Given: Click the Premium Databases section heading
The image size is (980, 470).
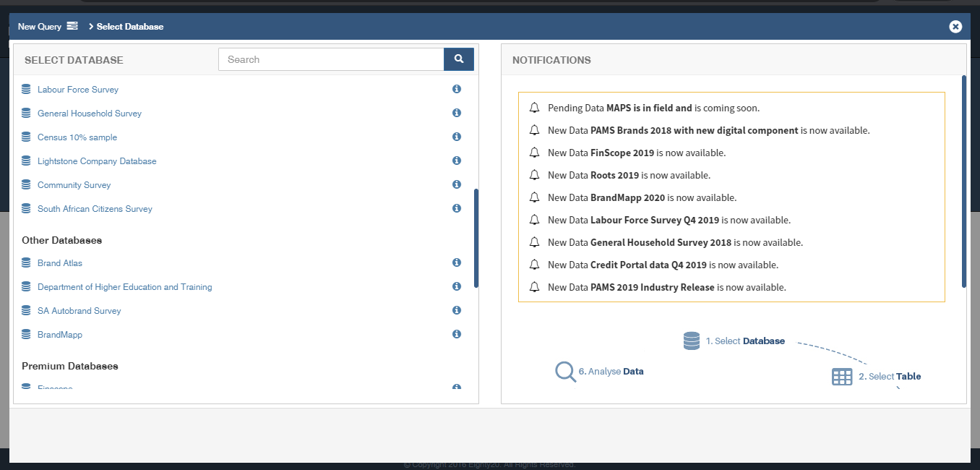Looking at the screenshot, I should coord(70,367).
